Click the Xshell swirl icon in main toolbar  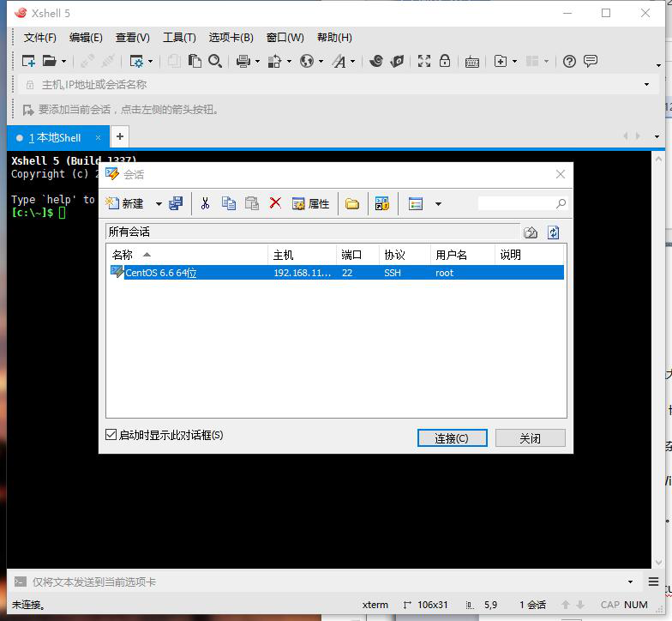376,61
